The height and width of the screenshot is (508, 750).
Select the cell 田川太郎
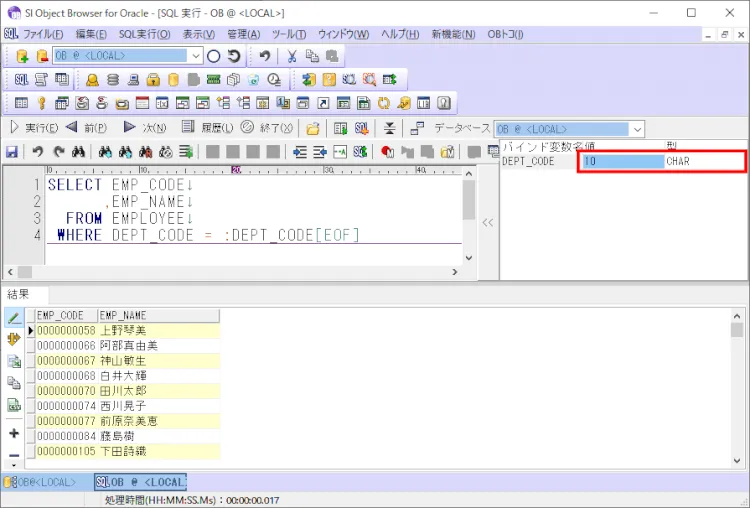159,391
